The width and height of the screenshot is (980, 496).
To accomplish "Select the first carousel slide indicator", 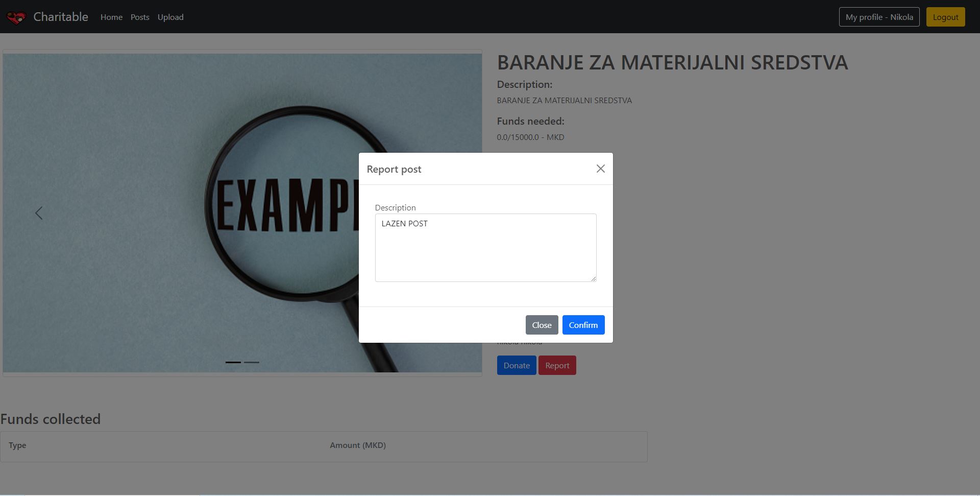I will pyautogui.click(x=233, y=362).
